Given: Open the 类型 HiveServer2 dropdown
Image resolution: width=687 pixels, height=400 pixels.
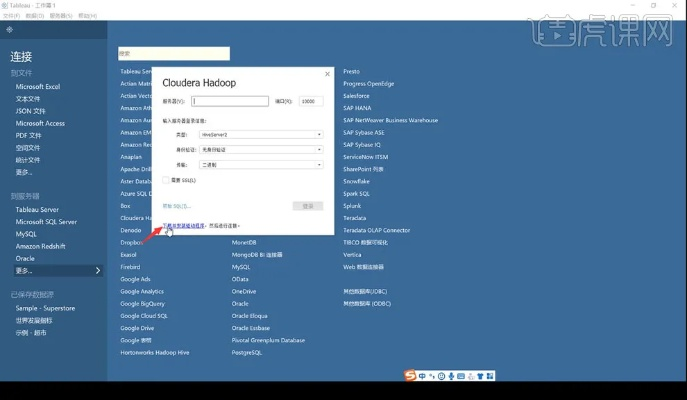Looking at the screenshot, I should pyautogui.click(x=261, y=135).
